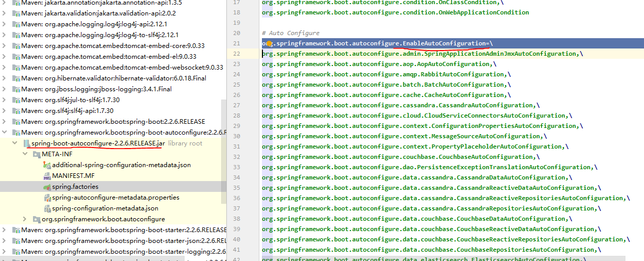Click jar icon of spring-boot-autoconfigure-2.2.6.RELEASE.jar

click(26, 143)
